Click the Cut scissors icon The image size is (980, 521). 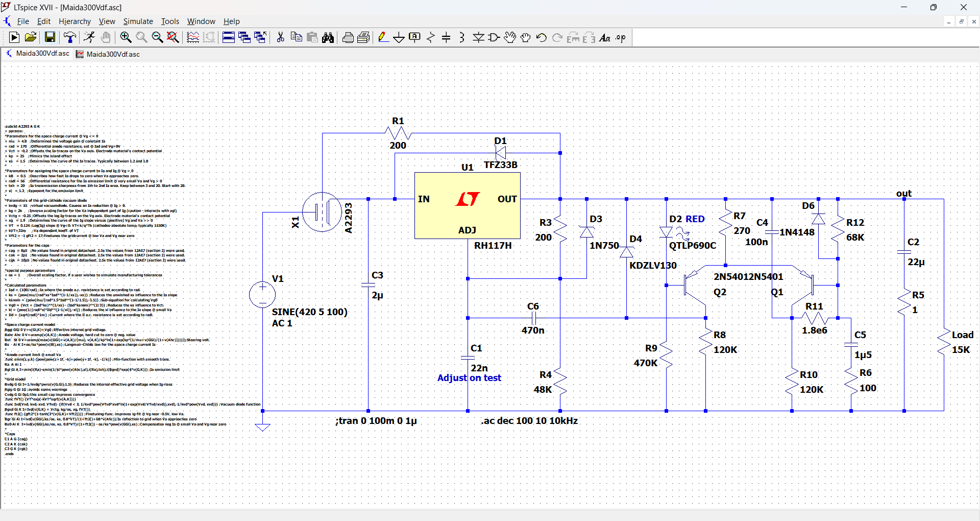click(x=280, y=37)
